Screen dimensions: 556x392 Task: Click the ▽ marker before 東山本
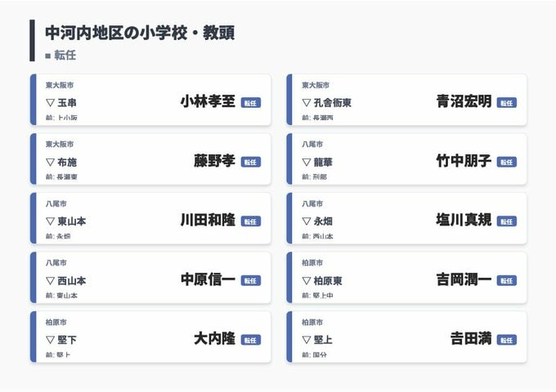click(51, 221)
